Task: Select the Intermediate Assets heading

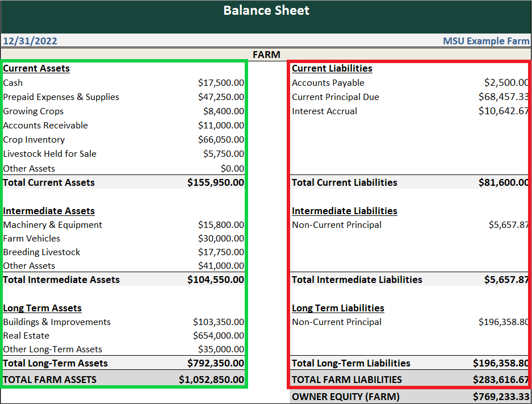Action: (x=48, y=211)
